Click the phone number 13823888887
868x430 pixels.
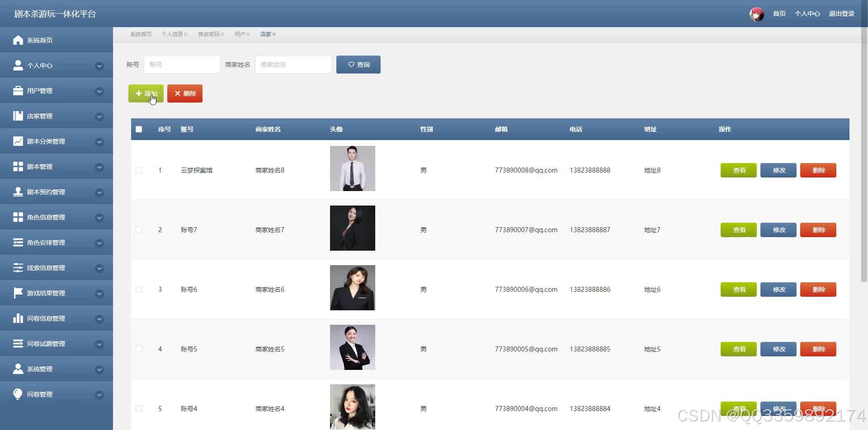590,230
